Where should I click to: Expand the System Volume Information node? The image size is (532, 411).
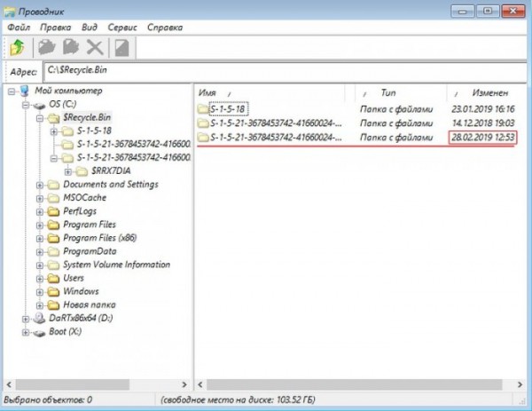point(40,265)
